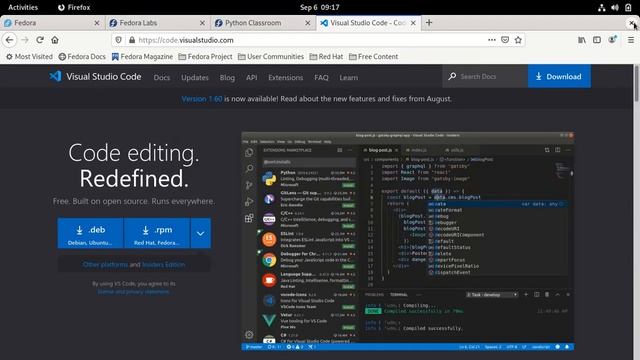This screenshot has width=640, height=360.
Task: Click the blue Download button
Action: 559,76
